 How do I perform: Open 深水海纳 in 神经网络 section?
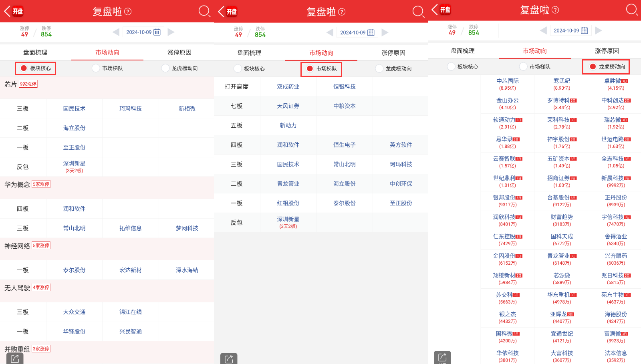pos(187,270)
